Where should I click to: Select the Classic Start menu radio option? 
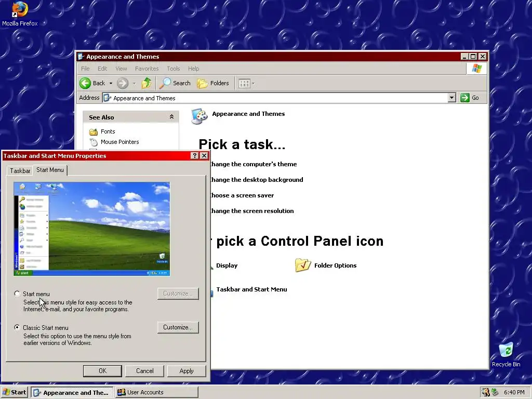point(17,327)
